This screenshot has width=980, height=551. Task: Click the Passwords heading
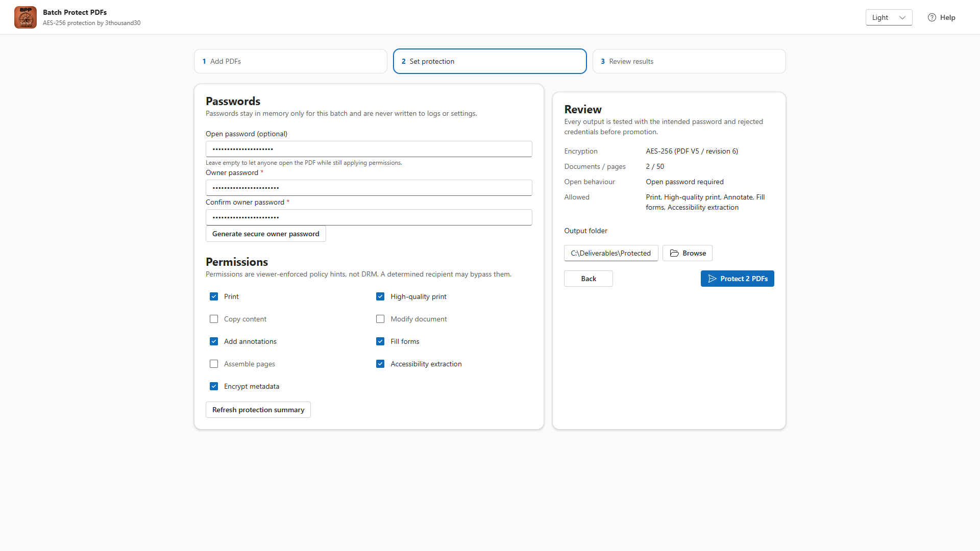tap(233, 101)
